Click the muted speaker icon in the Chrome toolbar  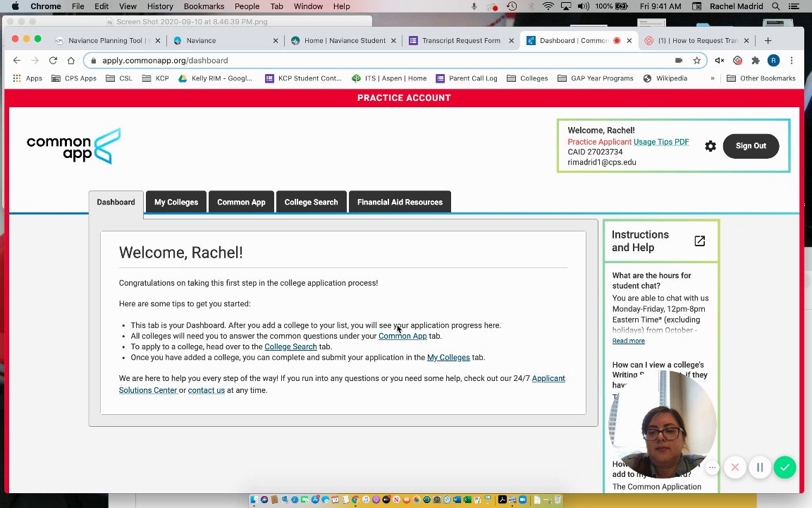coord(719,61)
